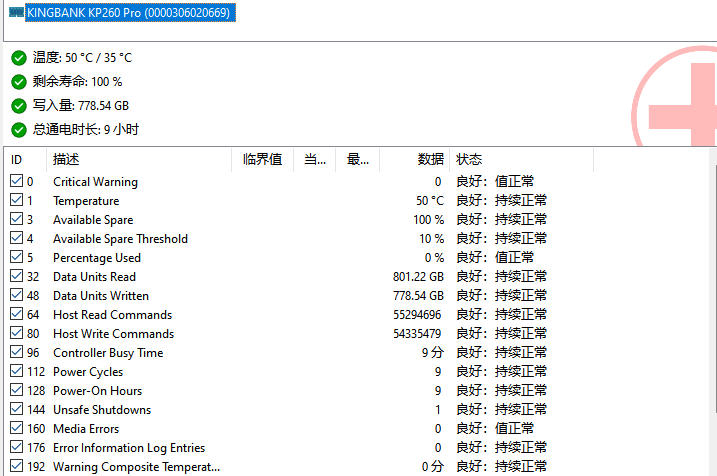Image resolution: width=717 pixels, height=476 pixels.
Task: Click the 778.54 GB Data Units Written value
Action: tap(418, 296)
